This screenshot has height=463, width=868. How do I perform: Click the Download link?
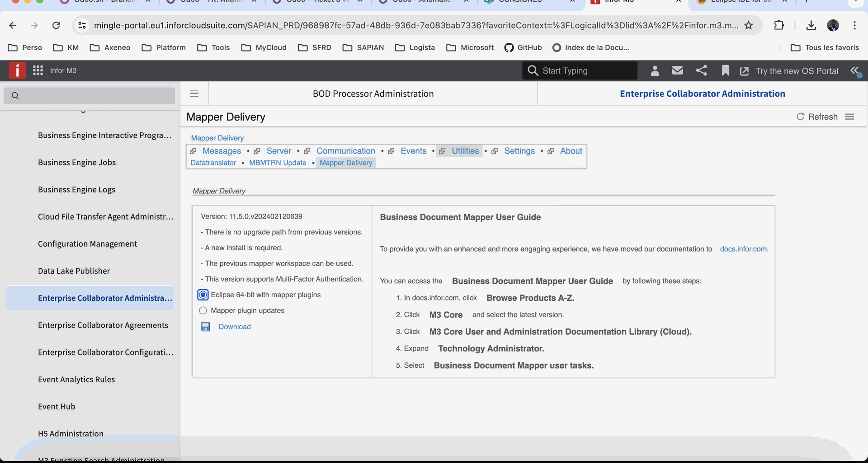(x=235, y=327)
